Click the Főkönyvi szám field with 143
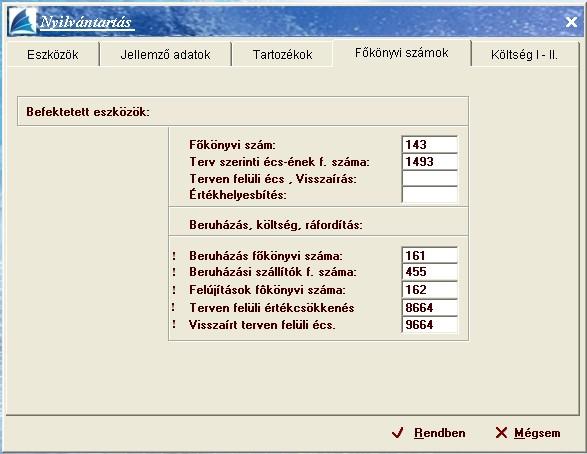This screenshot has width=587, height=454. click(429, 144)
